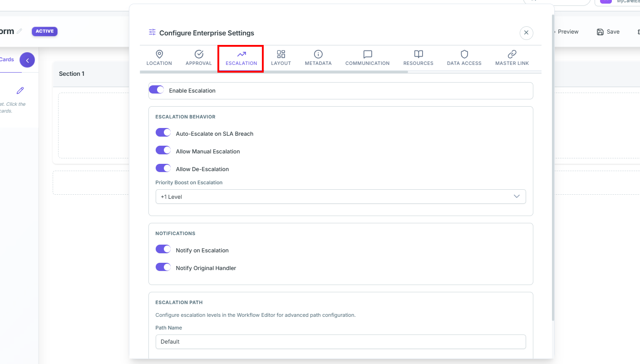Collapse the sidebar with purple chevron button
Image resolution: width=640 pixels, height=364 pixels.
click(x=27, y=60)
